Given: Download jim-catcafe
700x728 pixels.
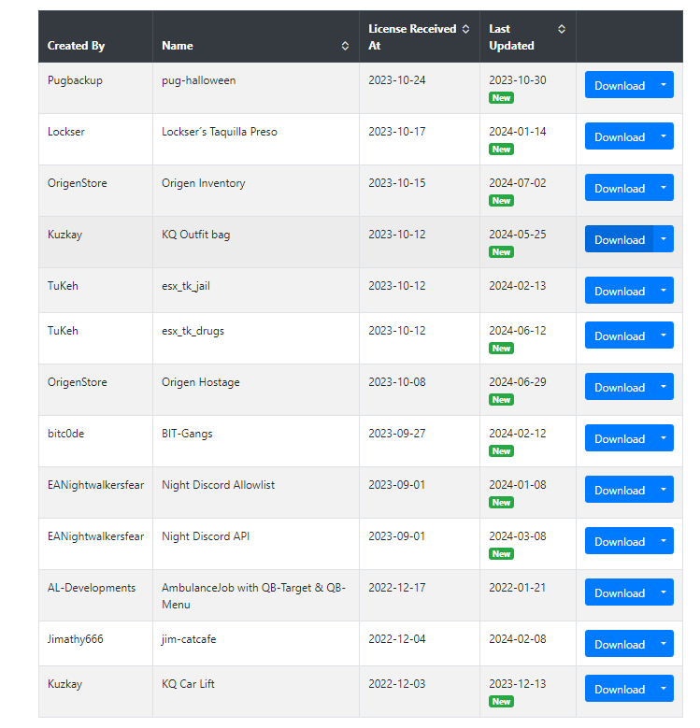Looking at the screenshot, I should coord(620,644).
